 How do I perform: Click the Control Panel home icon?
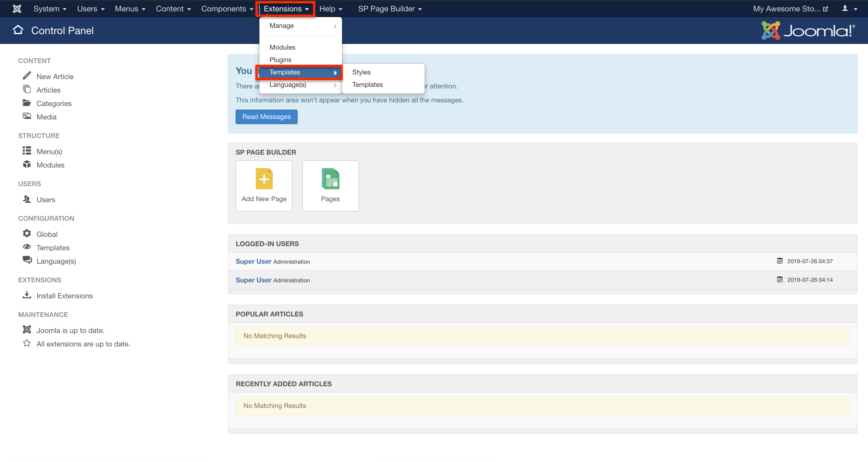tap(18, 30)
